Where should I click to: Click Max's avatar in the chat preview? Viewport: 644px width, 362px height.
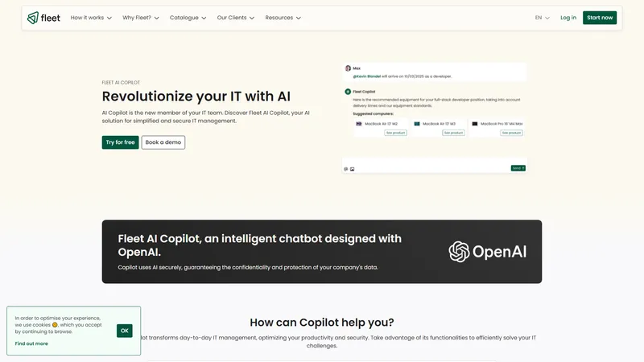pos(348,68)
